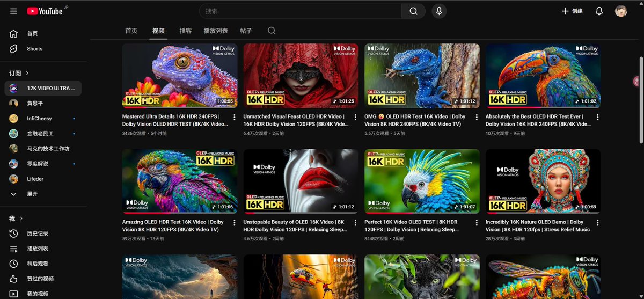Open more options for Absolutely the Best video
This screenshot has height=299, width=644.
coord(597,117)
